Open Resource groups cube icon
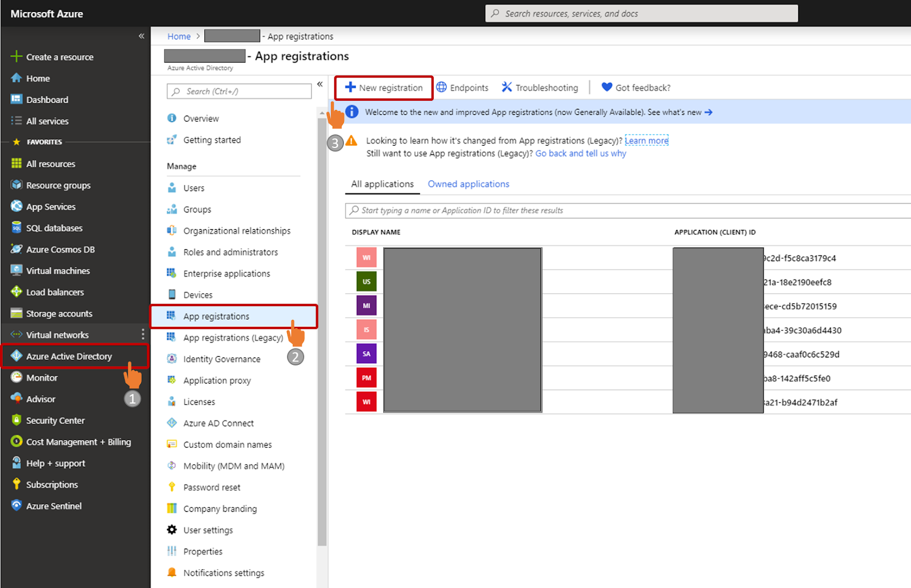The width and height of the screenshot is (911, 588). (17, 185)
